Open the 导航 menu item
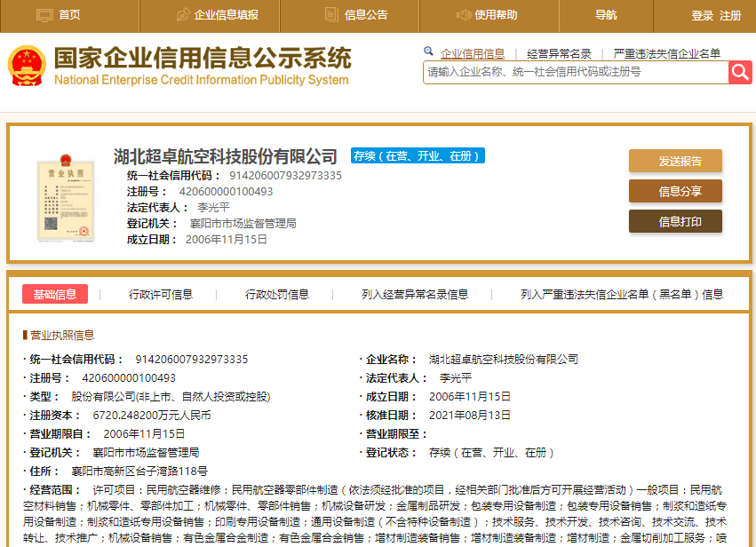The image size is (756, 547). click(x=606, y=15)
